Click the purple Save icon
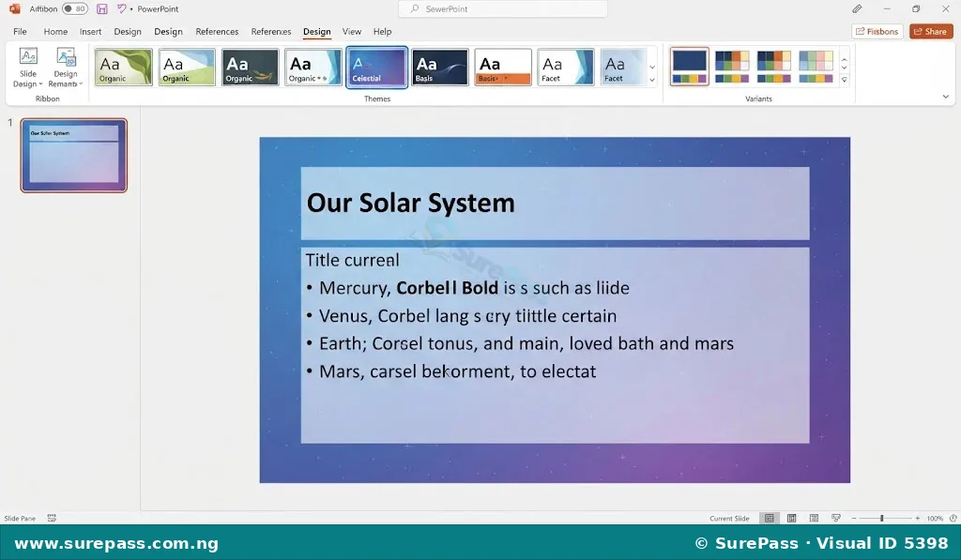Viewport: 961px width, 560px height. [101, 8]
